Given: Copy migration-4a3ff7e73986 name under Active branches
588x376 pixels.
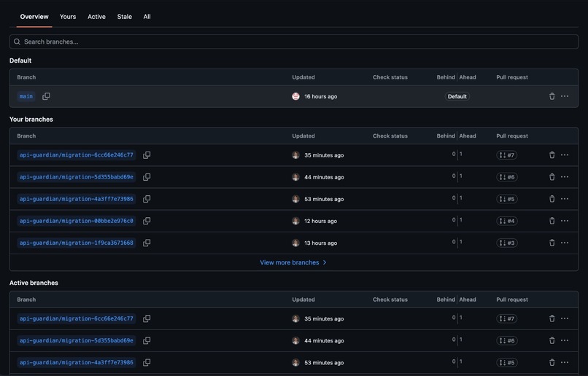Looking at the screenshot, I should pos(147,362).
